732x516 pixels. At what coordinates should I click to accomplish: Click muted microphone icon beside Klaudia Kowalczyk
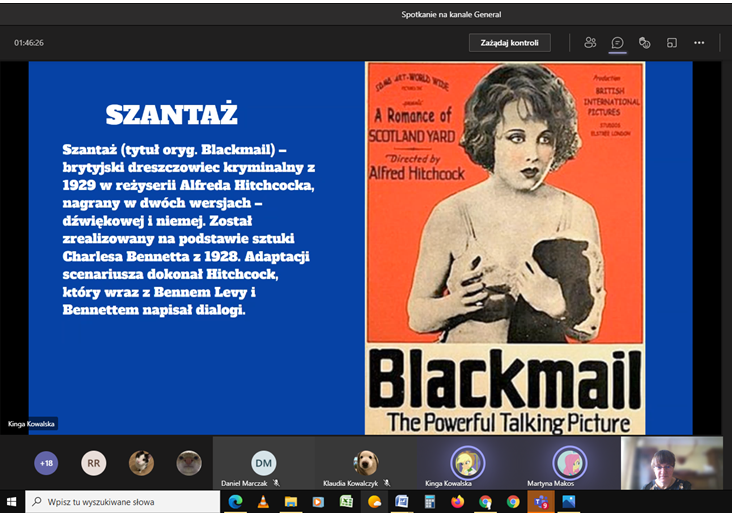click(387, 483)
